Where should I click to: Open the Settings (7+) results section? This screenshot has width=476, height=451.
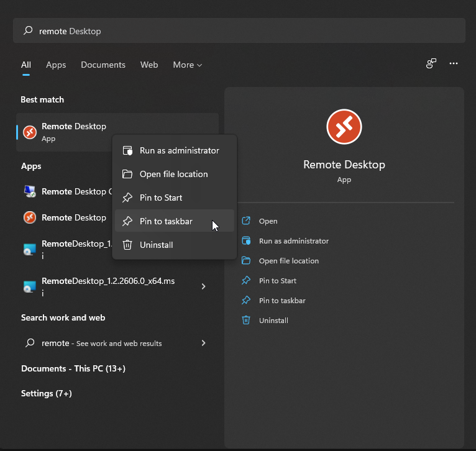(x=47, y=393)
